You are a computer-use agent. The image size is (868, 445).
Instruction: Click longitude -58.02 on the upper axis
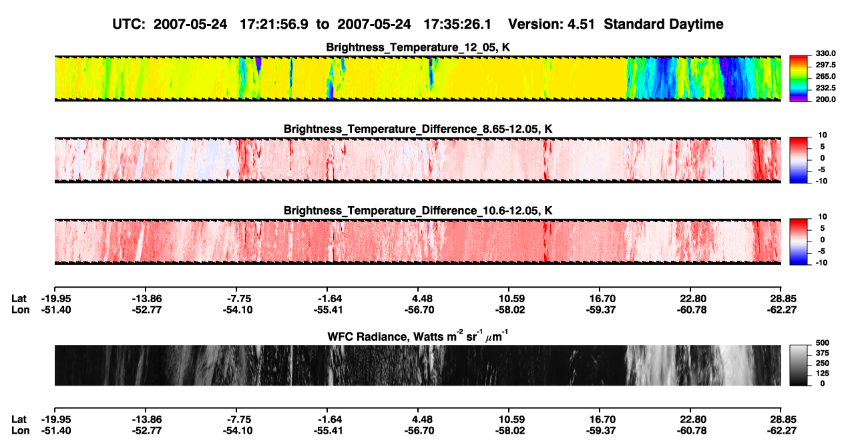(x=509, y=310)
